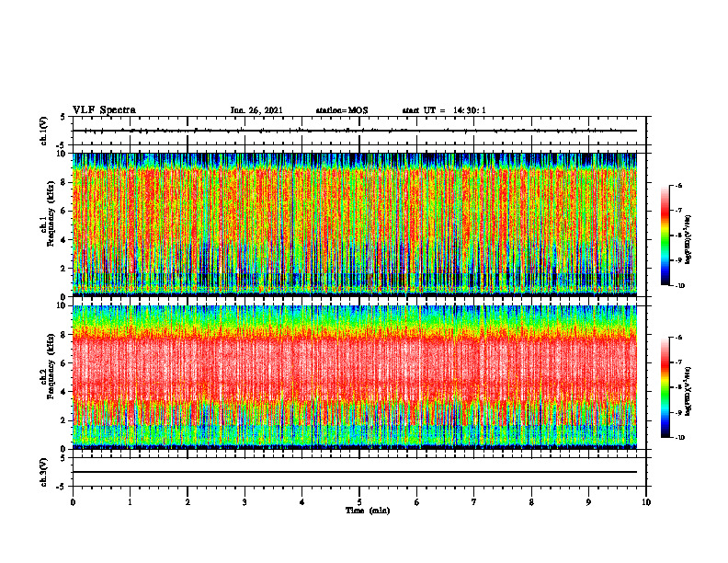Screen dimensions: 728x563
Task: Click the ch.1 frequency axis "4" tick label
Action: pyautogui.click(x=64, y=240)
